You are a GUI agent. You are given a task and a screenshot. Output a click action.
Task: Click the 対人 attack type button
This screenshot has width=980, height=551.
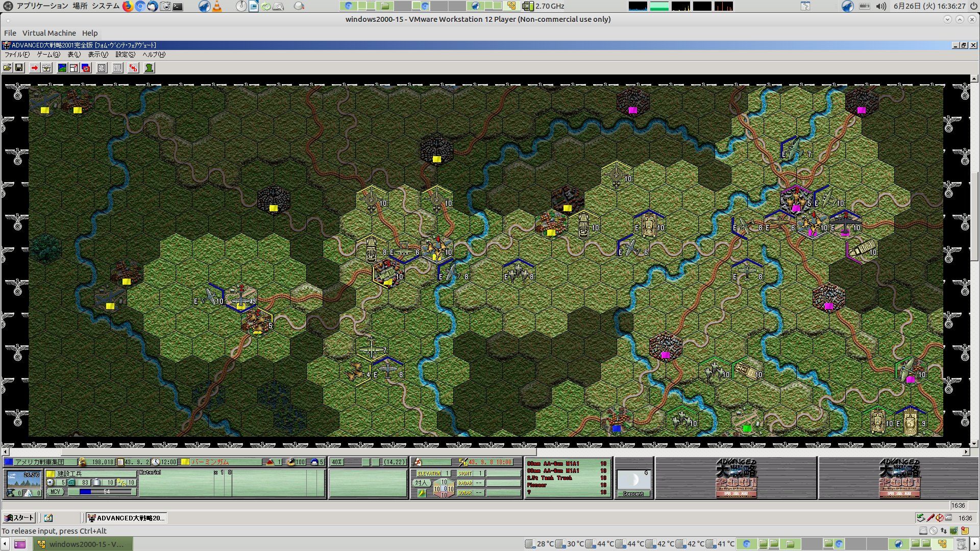pos(421,483)
